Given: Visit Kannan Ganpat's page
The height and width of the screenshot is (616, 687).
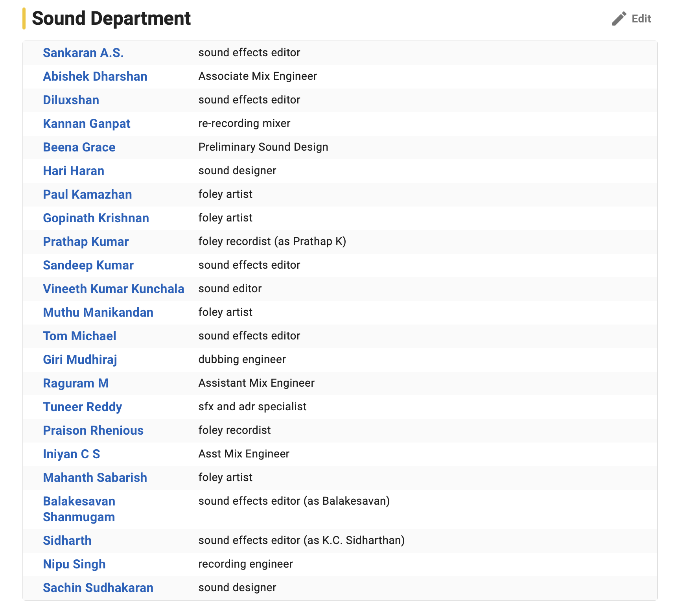Looking at the screenshot, I should pos(87,124).
